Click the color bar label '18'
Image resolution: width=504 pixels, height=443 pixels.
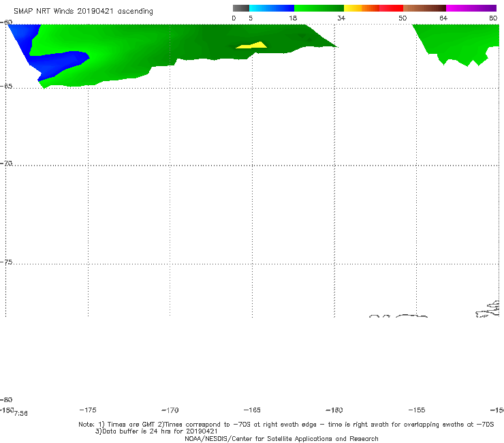pos(293,18)
